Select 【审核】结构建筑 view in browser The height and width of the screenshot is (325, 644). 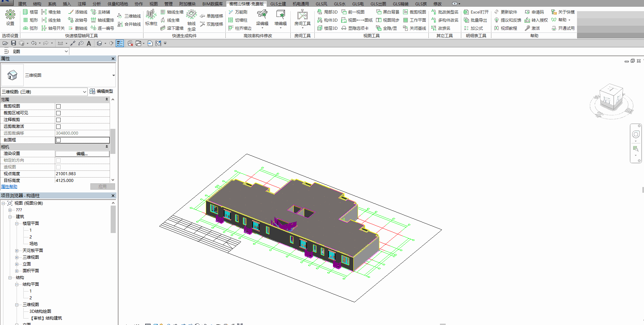tap(46, 318)
